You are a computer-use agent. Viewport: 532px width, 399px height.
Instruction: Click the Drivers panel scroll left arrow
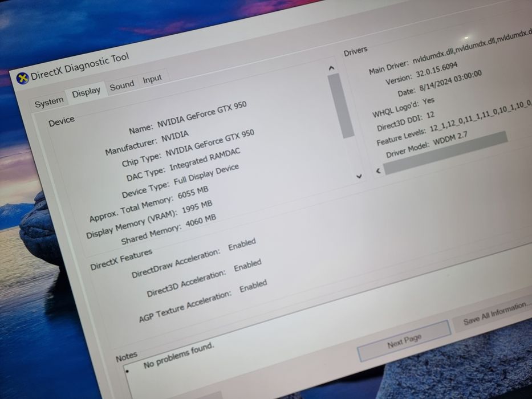point(378,170)
